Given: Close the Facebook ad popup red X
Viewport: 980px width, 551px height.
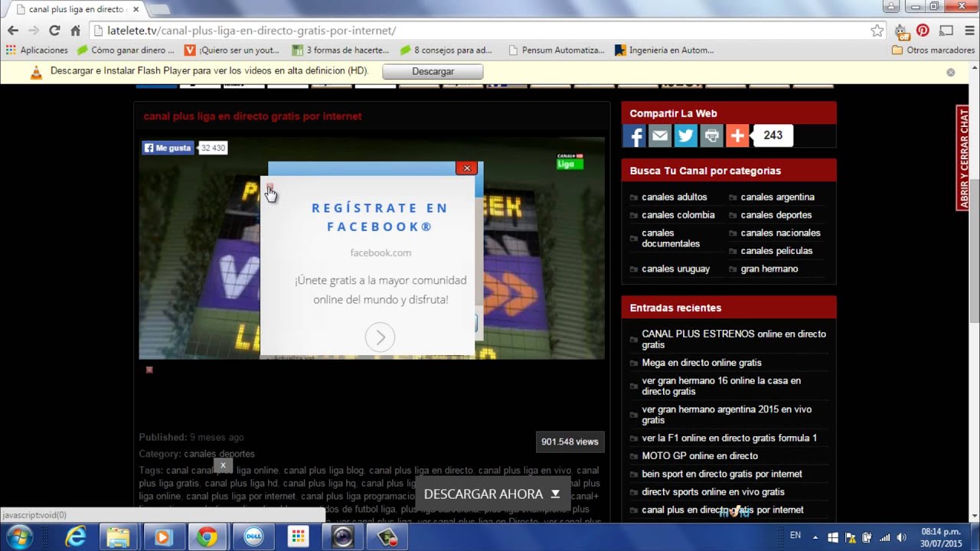Looking at the screenshot, I should click(x=466, y=168).
